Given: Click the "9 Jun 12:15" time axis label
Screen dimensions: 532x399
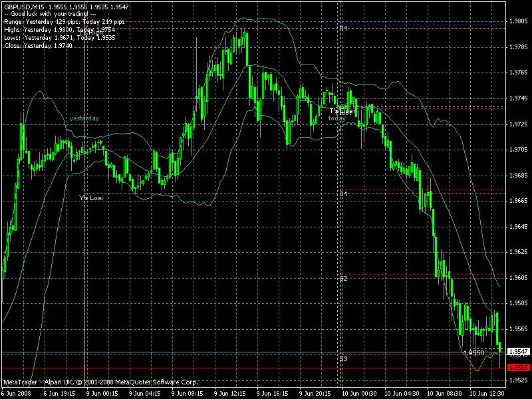Looking at the screenshot, I should pyautogui.click(x=229, y=394).
